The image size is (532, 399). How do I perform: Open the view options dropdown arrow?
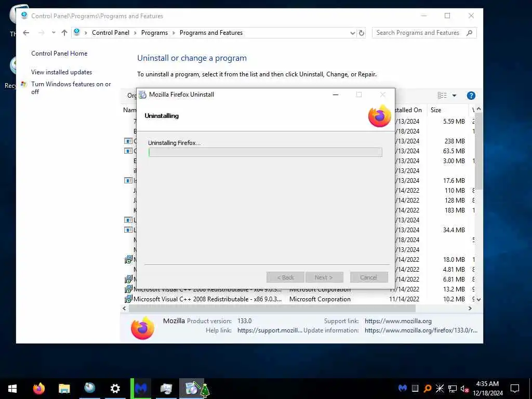coord(454,96)
